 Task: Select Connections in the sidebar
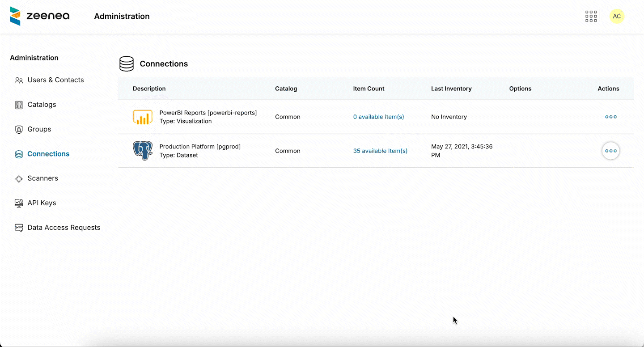[x=48, y=154]
